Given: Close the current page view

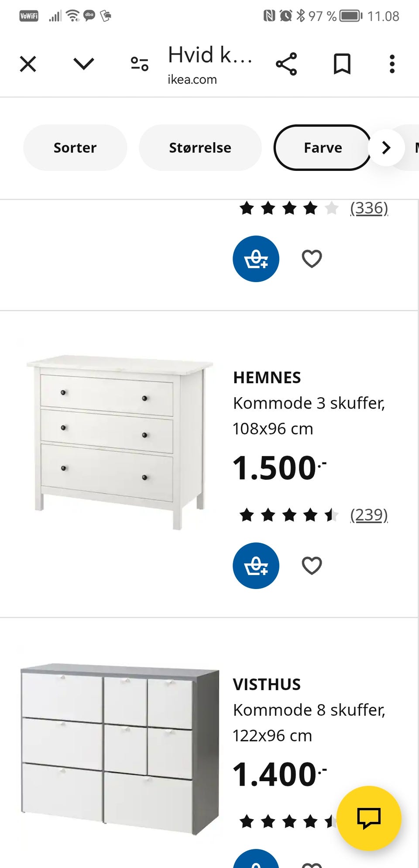Looking at the screenshot, I should (27, 64).
